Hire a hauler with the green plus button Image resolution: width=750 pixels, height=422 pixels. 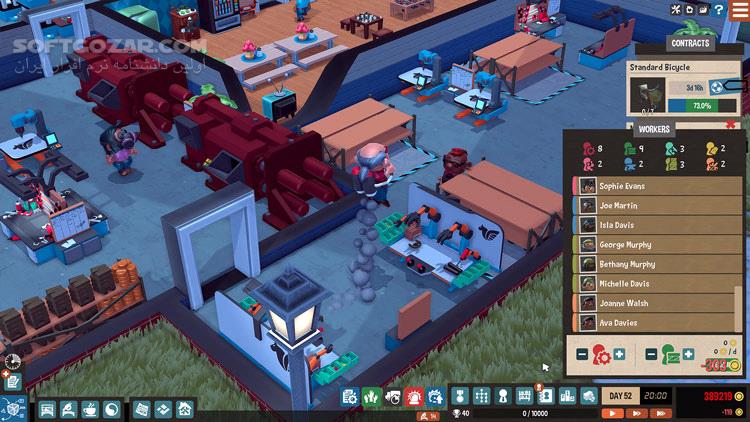click(688, 355)
